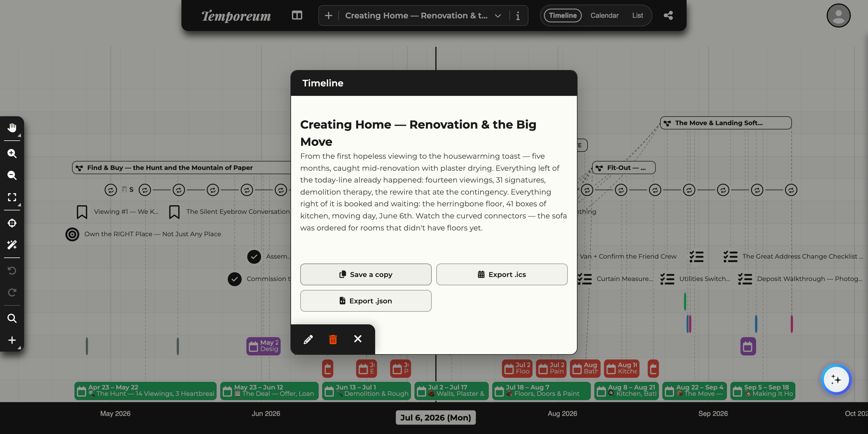Image resolution: width=868 pixels, height=434 pixels.
Task: Select Demolition & Rough Jun 13 – Jul 1 phase
Action: pos(366,391)
